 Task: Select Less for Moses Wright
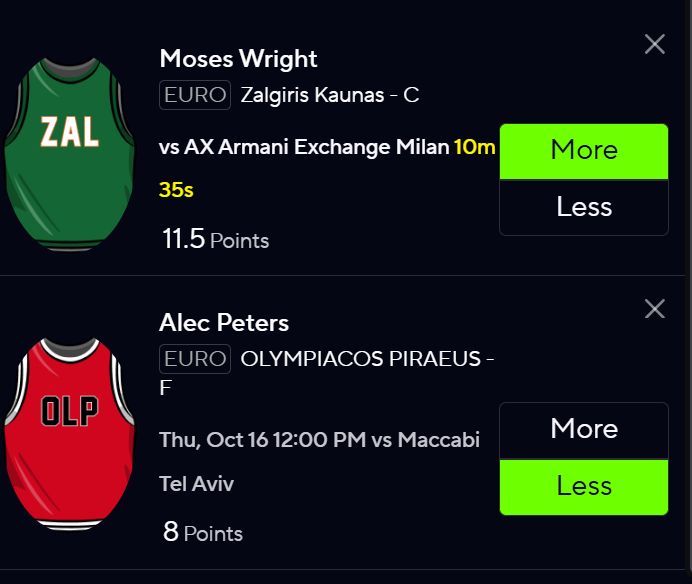(583, 207)
